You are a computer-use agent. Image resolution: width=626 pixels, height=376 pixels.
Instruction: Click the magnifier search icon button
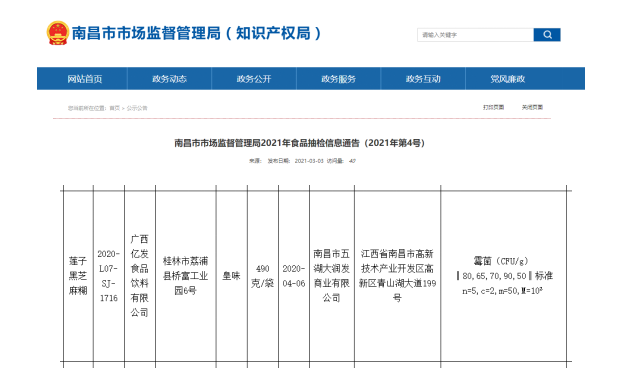point(547,35)
